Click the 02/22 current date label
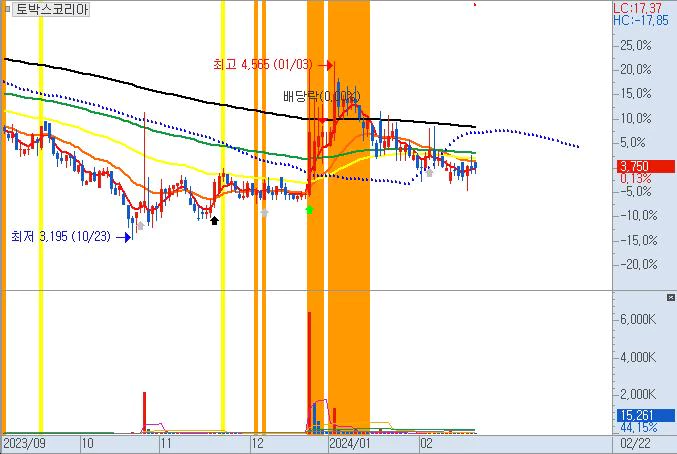 click(635, 444)
